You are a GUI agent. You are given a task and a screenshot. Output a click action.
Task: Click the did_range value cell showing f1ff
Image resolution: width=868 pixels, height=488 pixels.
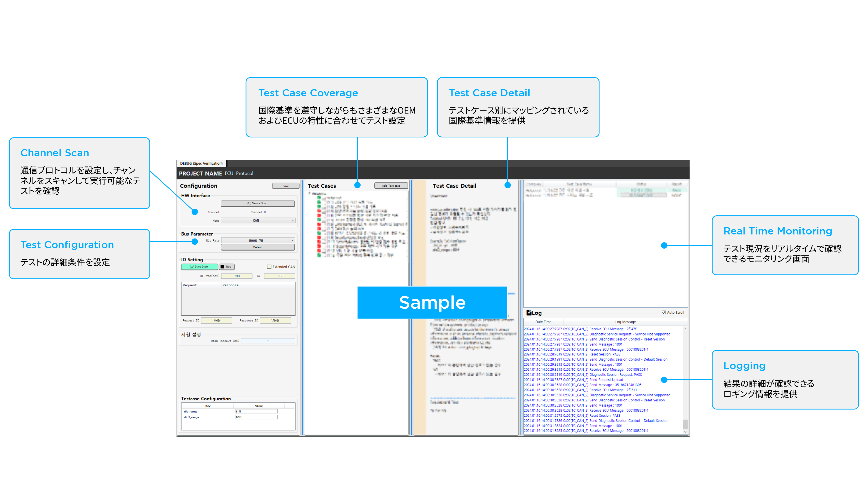pos(256,411)
